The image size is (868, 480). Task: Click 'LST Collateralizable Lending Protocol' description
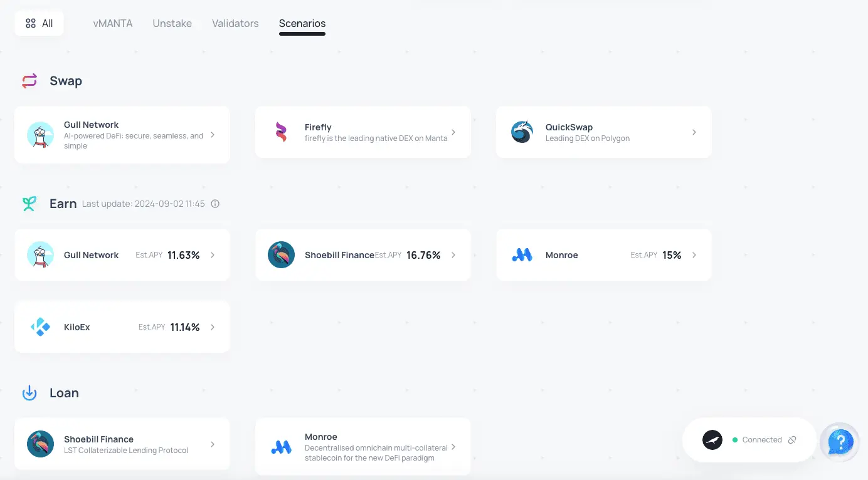(126, 451)
